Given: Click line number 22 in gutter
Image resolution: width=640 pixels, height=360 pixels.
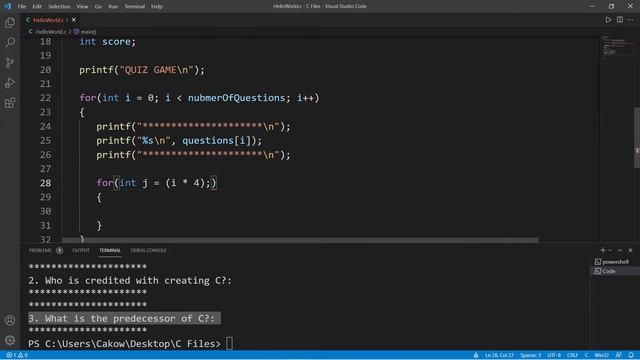Looking at the screenshot, I should 45,98.
